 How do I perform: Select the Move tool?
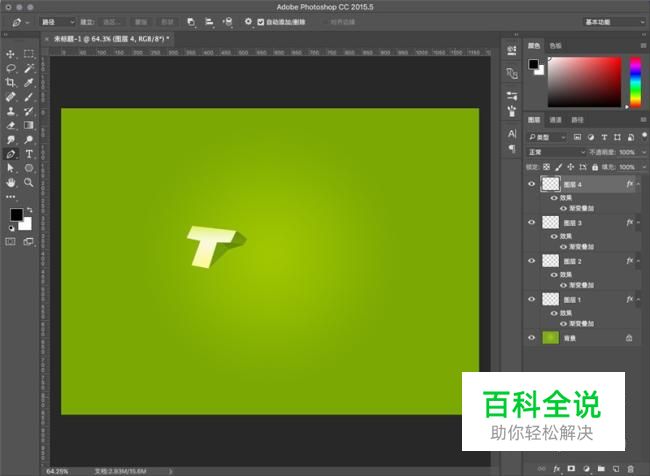click(x=11, y=54)
